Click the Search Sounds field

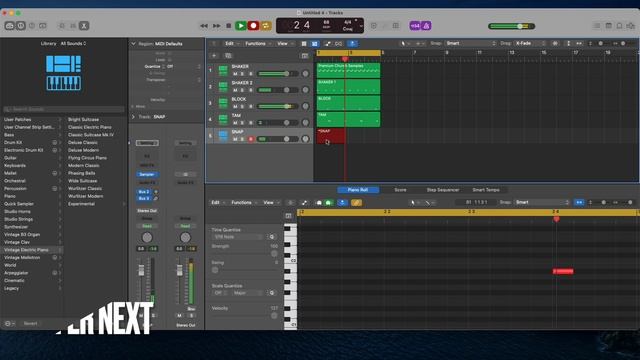tap(64, 109)
